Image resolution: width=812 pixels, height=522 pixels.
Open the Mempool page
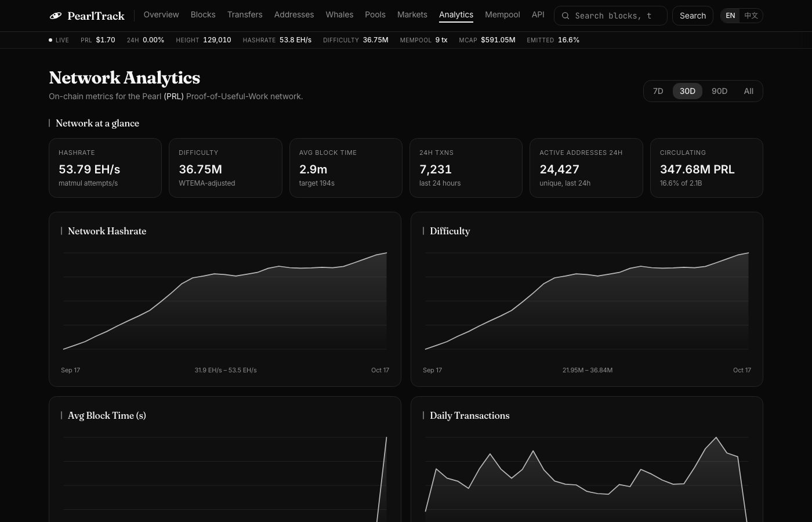[x=502, y=14]
